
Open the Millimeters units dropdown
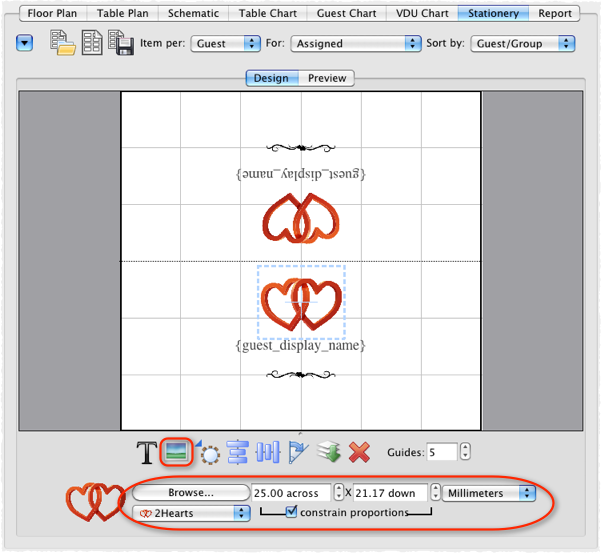[x=489, y=493]
